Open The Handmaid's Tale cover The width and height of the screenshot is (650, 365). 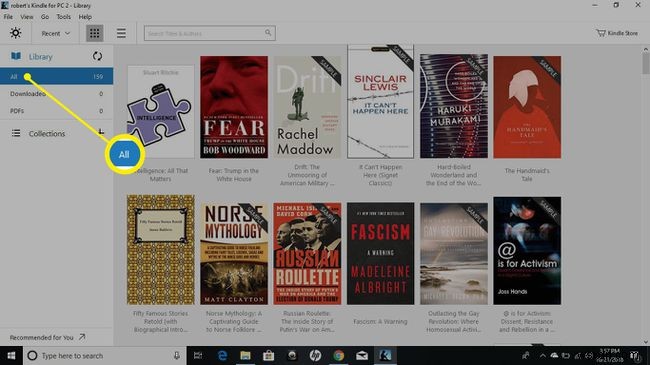(x=527, y=107)
